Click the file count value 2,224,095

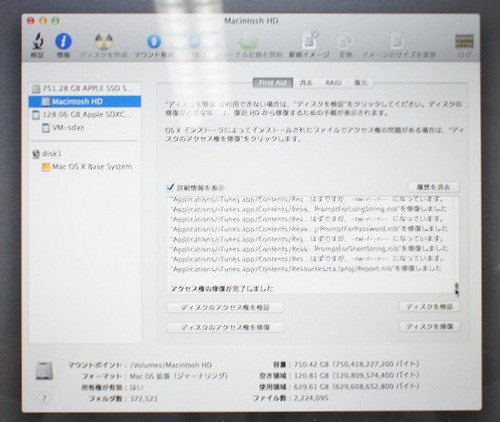pyautogui.click(x=311, y=398)
